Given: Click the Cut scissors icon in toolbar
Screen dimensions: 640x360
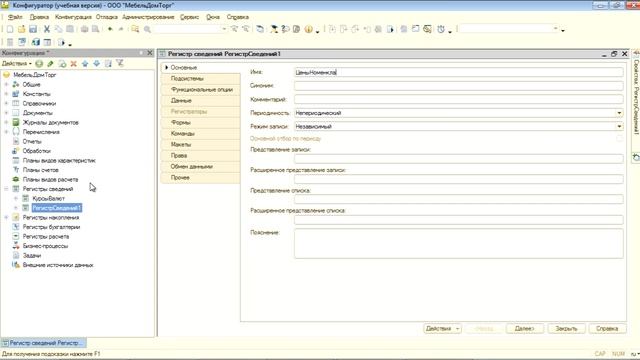Looking at the screenshot, I should click(47, 29).
